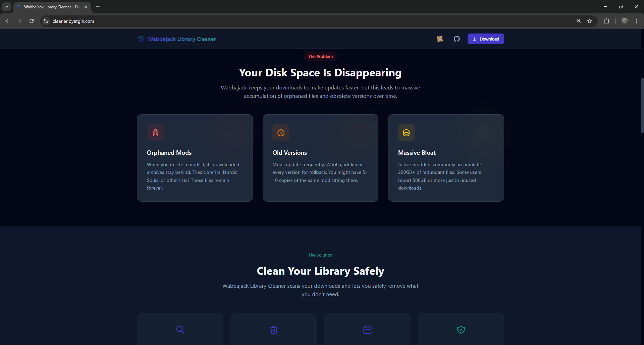Screen dimensions: 644x345
Task: Click the clock icon on Old Versions card
Action: [x=281, y=133]
